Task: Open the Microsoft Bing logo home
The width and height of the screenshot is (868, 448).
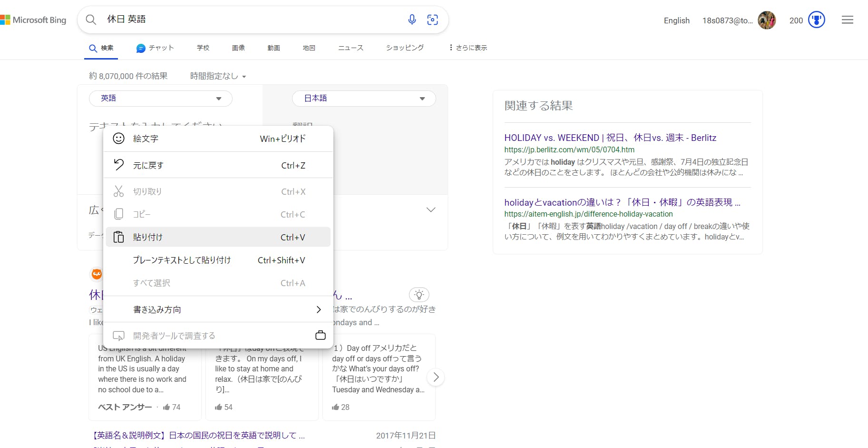Action: pyautogui.click(x=33, y=20)
